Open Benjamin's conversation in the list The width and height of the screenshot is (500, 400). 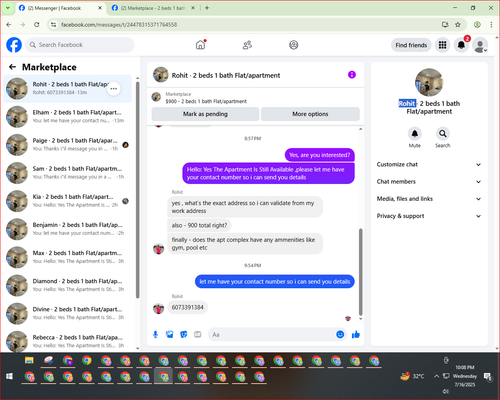[68, 229]
